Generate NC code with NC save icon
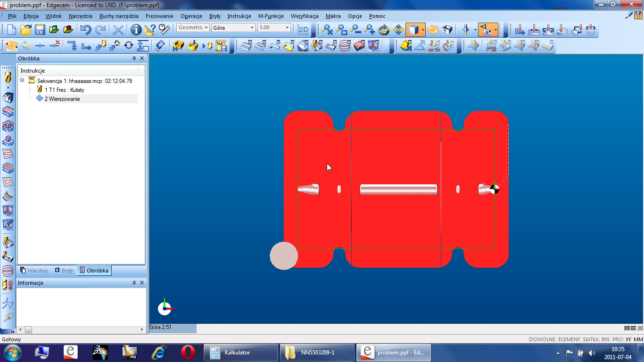Viewport: 644px width, 362px height. click(221, 46)
